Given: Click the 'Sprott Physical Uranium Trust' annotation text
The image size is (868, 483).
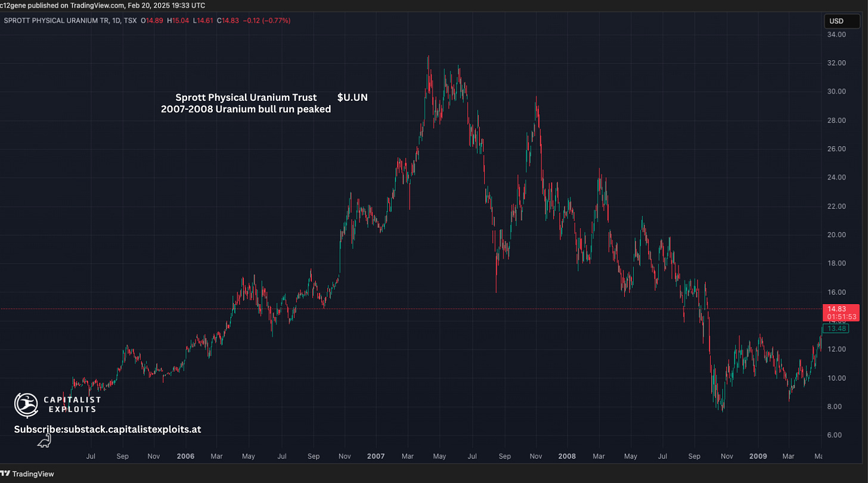Looking at the screenshot, I should click(x=246, y=97).
